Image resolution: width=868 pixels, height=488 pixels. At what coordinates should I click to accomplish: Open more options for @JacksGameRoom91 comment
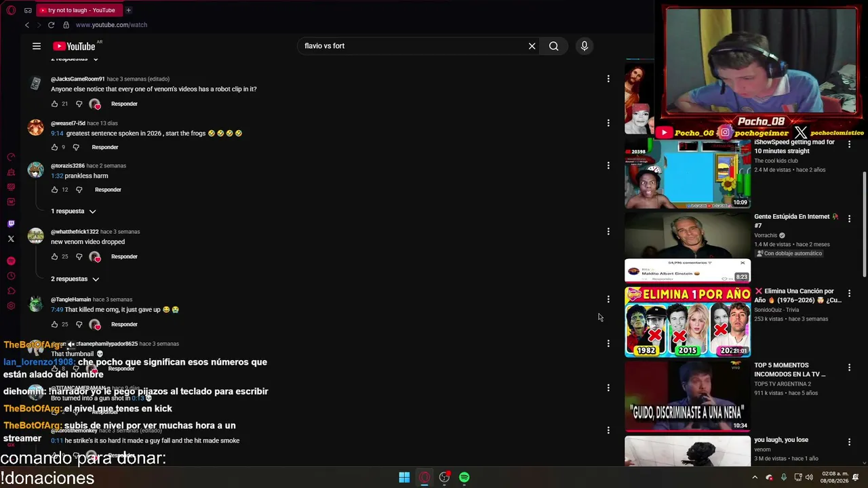[x=608, y=79]
